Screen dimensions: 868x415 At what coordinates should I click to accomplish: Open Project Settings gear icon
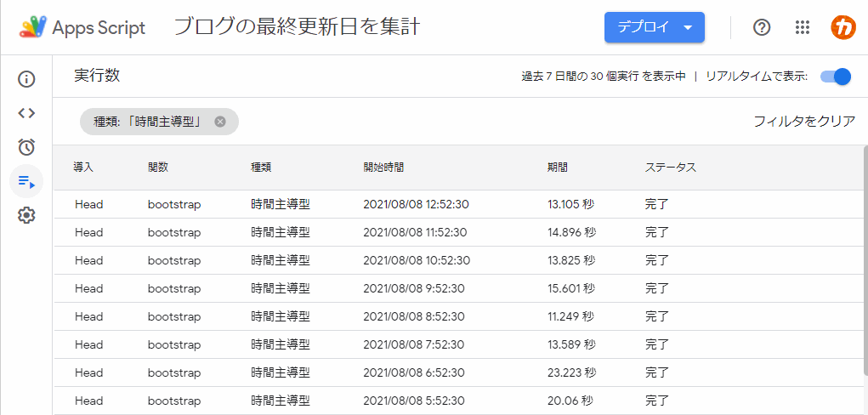click(x=26, y=215)
